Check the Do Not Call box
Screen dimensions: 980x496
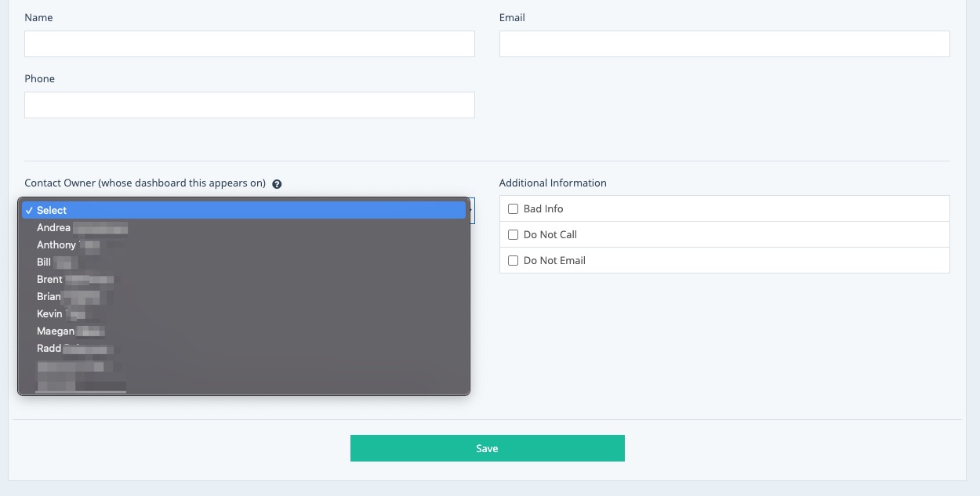coord(514,235)
